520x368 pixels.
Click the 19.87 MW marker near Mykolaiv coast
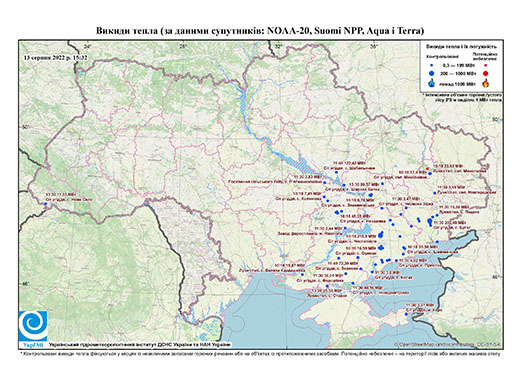302,274
